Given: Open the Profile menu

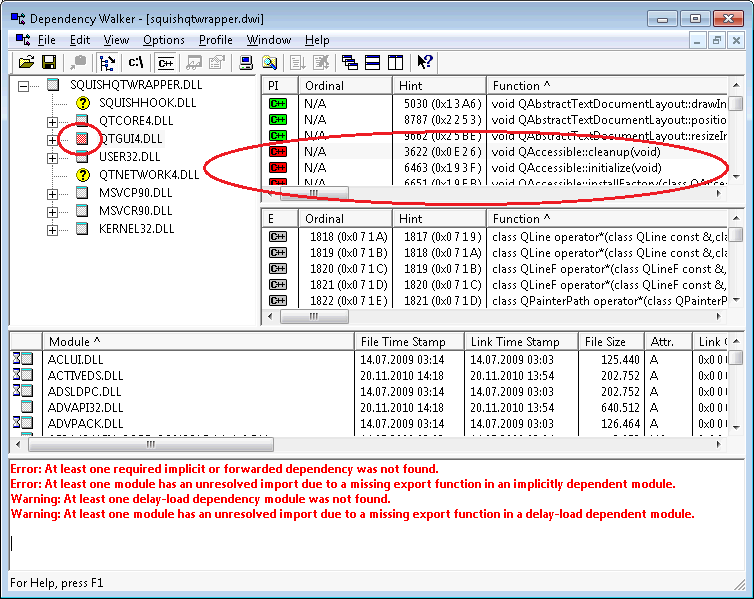Looking at the screenshot, I should point(215,40).
